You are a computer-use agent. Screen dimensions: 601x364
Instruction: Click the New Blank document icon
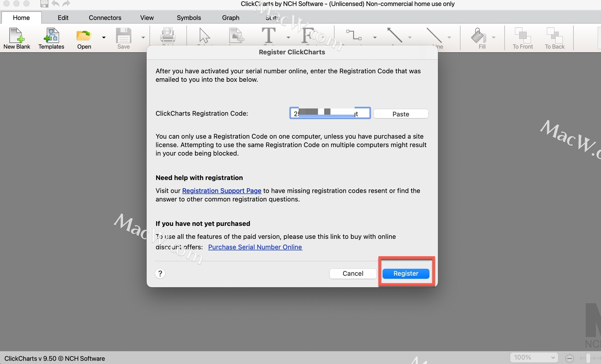17,35
